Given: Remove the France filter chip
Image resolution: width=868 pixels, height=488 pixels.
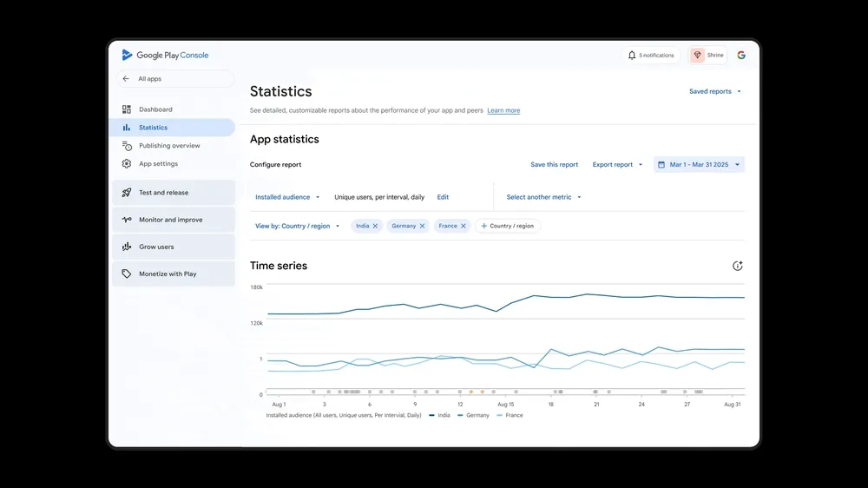Looking at the screenshot, I should click(464, 226).
